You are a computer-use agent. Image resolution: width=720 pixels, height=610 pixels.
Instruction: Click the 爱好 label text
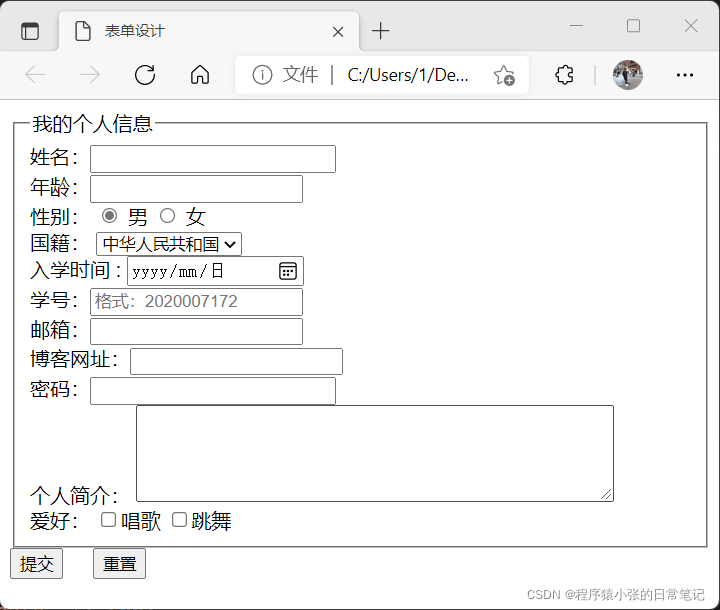[x=54, y=521]
